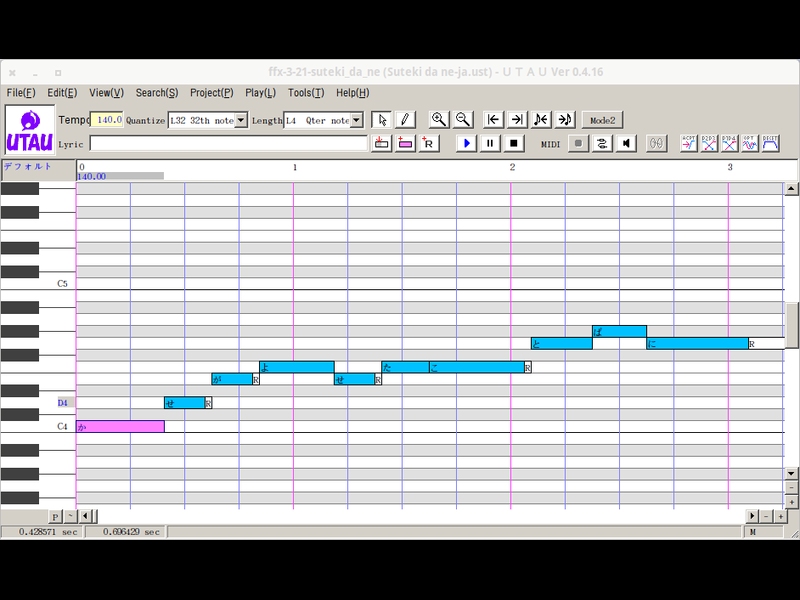800x600 pixels.
Task: Click the ACPT envelope button
Action: click(x=689, y=144)
